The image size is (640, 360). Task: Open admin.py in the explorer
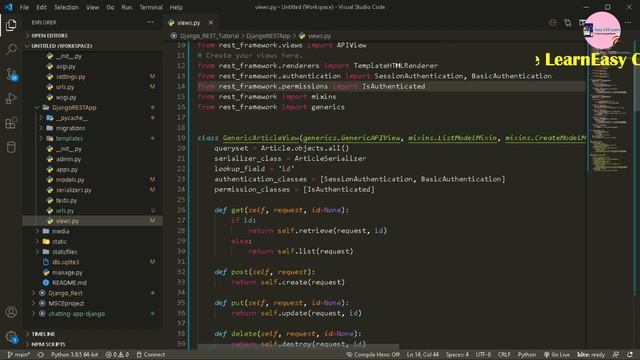click(x=68, y=159)
